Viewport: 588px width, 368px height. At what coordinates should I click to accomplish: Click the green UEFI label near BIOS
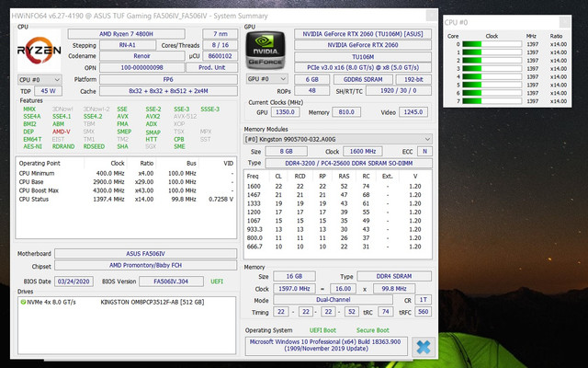tap(217, 282)
